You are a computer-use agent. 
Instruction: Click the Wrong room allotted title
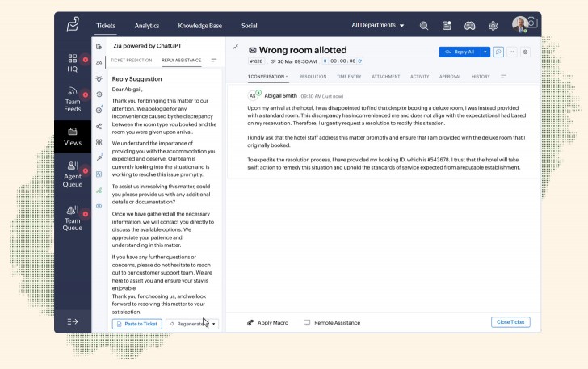click(x=303, y=50)
